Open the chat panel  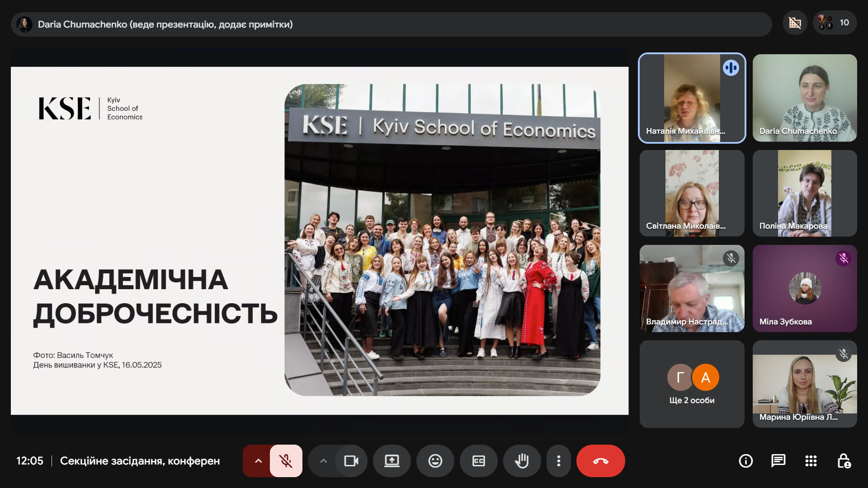pos(778,461)
